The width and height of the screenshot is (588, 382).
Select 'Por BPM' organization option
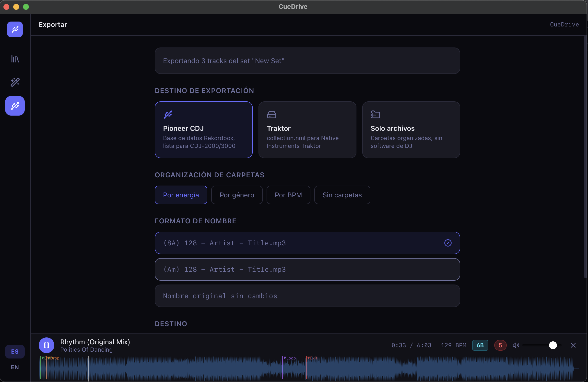[288, 195]
